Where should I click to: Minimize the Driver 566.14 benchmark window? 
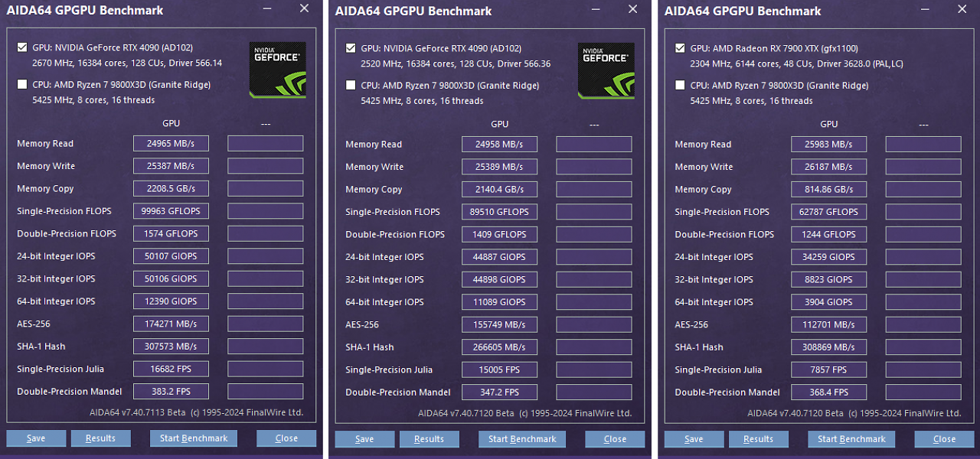tap(266, 8)
